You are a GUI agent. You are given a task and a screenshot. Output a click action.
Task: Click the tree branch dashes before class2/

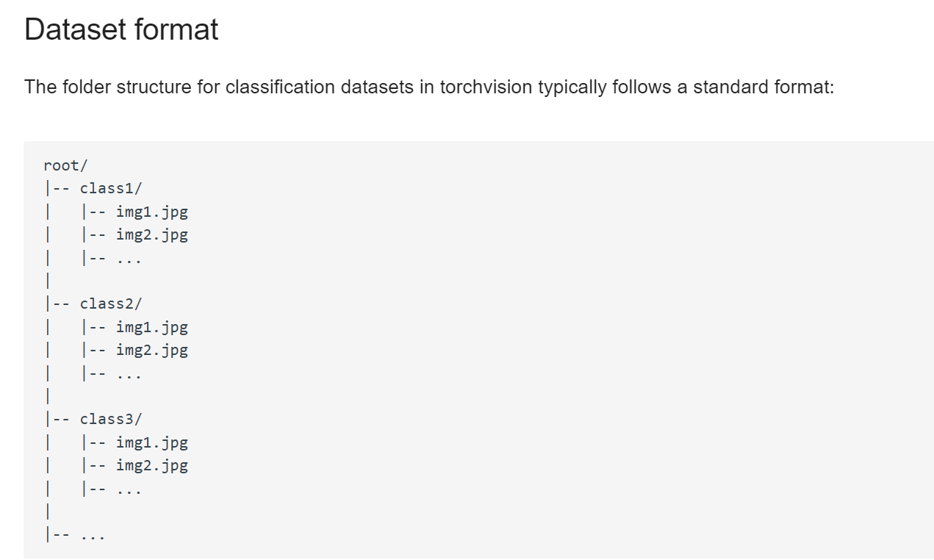pos(60,304)
